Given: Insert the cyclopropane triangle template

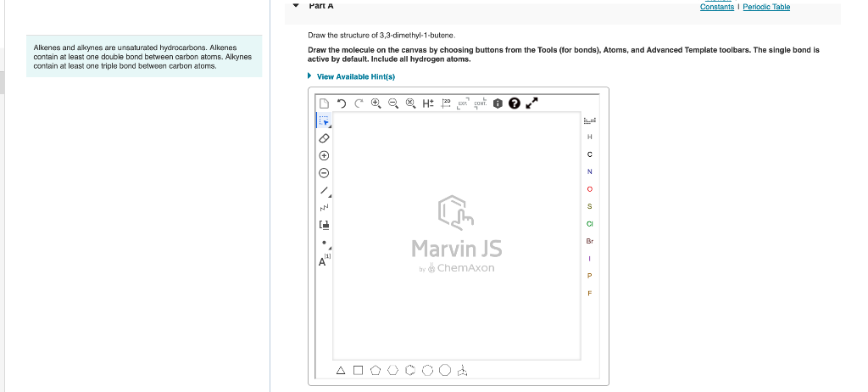Looking at the screenshot, I should click(341, 370).
